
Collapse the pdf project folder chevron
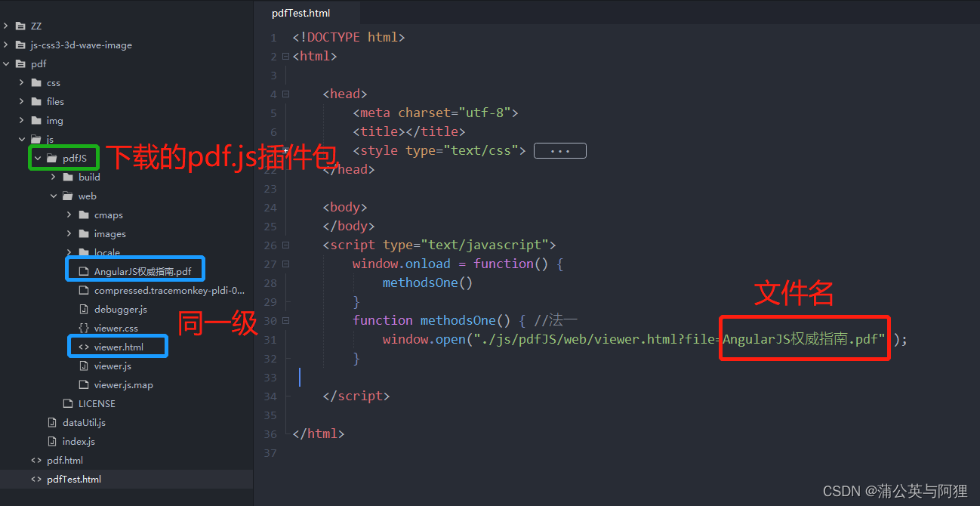pos(6,63)
